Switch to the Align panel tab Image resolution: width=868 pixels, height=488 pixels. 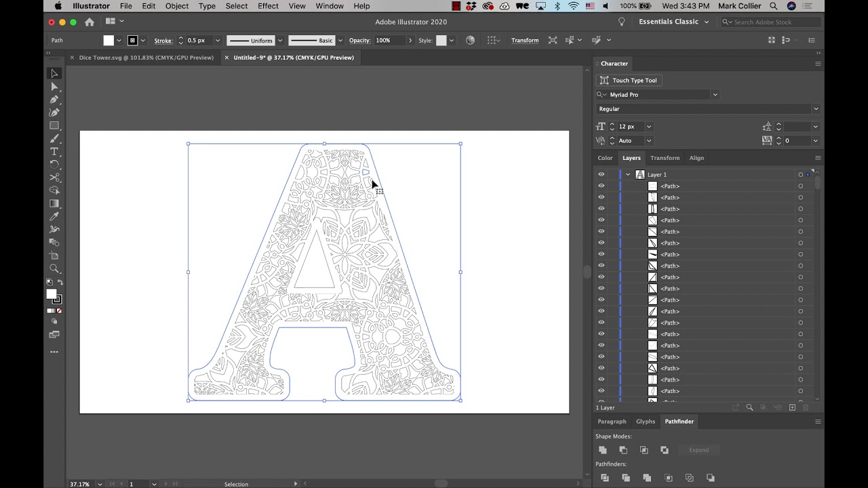[x=696, y=158]
